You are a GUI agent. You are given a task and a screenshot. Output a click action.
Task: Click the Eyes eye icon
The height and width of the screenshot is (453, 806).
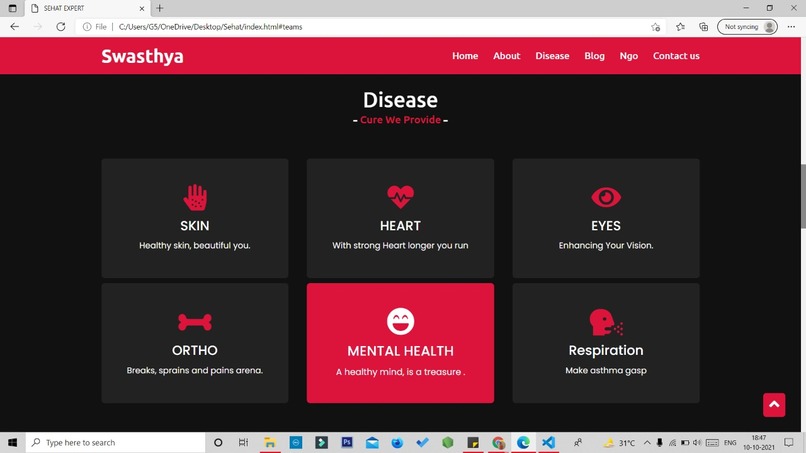[x=606, y=197]
